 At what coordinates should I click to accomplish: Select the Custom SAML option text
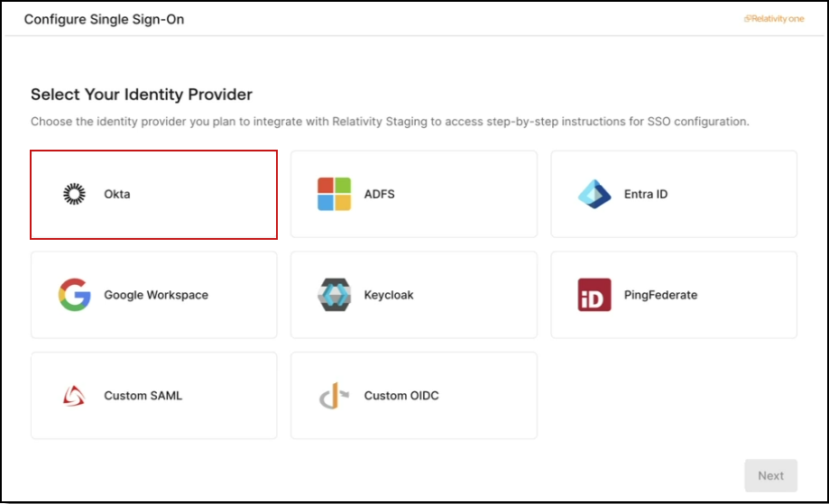(x=143, y=396)
